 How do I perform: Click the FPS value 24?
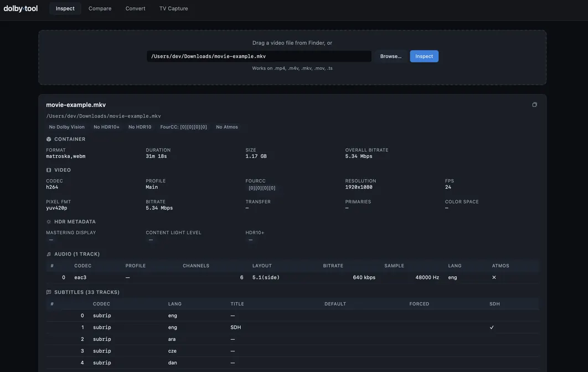pyautogui.click(x=448, y=187)
